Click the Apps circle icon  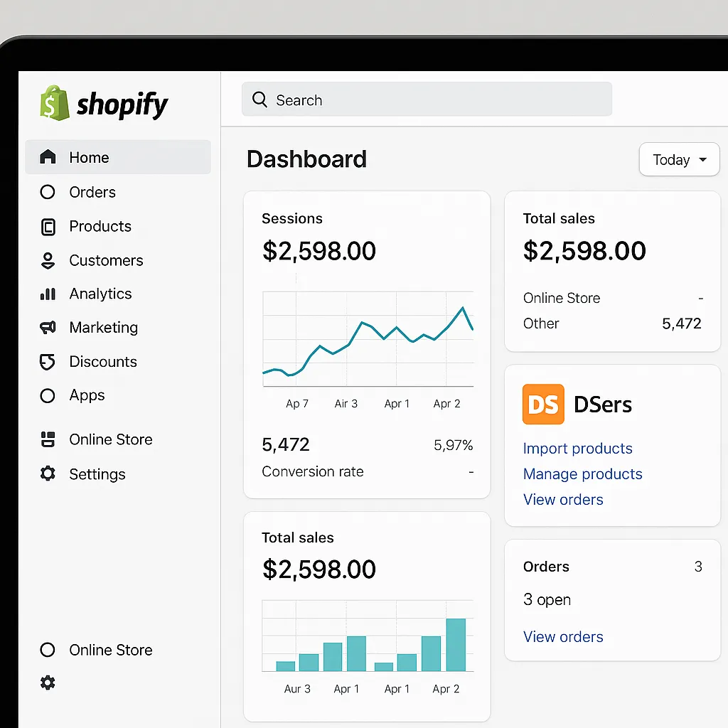click(x=48, y=395)
